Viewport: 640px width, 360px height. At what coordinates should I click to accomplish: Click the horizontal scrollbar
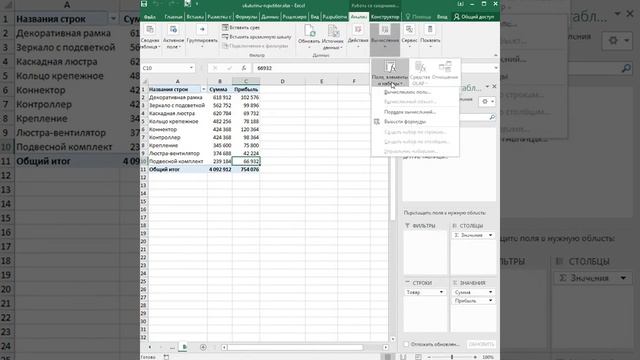[295, 347]
